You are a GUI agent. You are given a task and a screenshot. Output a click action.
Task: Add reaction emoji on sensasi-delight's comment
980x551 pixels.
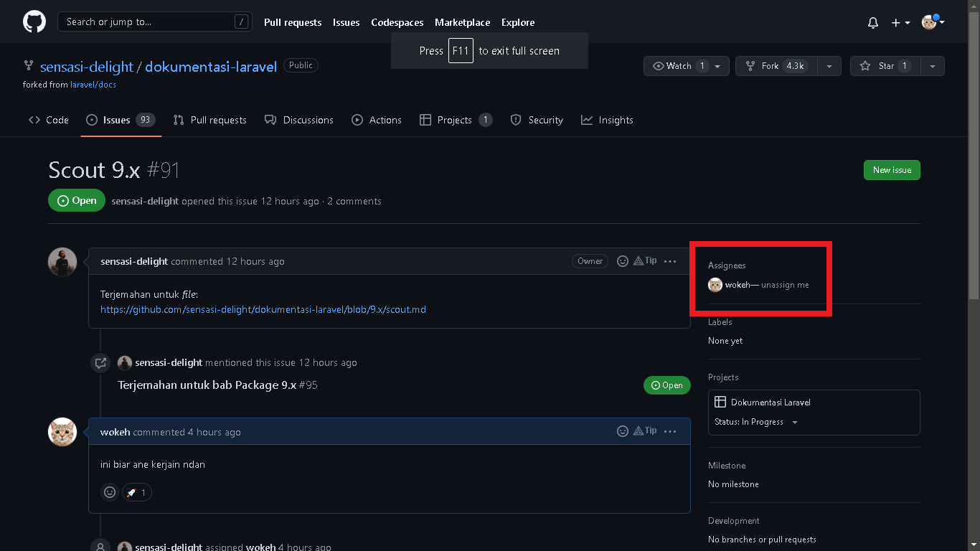point(623,261)
